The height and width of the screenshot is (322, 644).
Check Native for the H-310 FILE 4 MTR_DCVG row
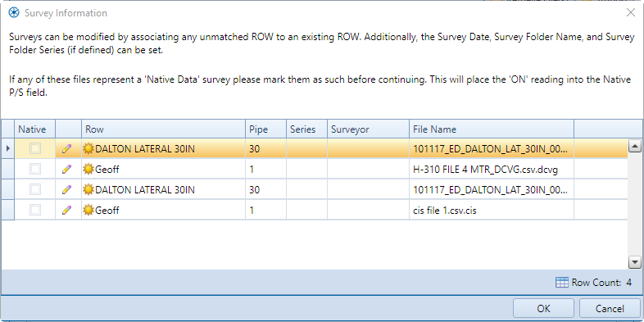click(35, 169)
